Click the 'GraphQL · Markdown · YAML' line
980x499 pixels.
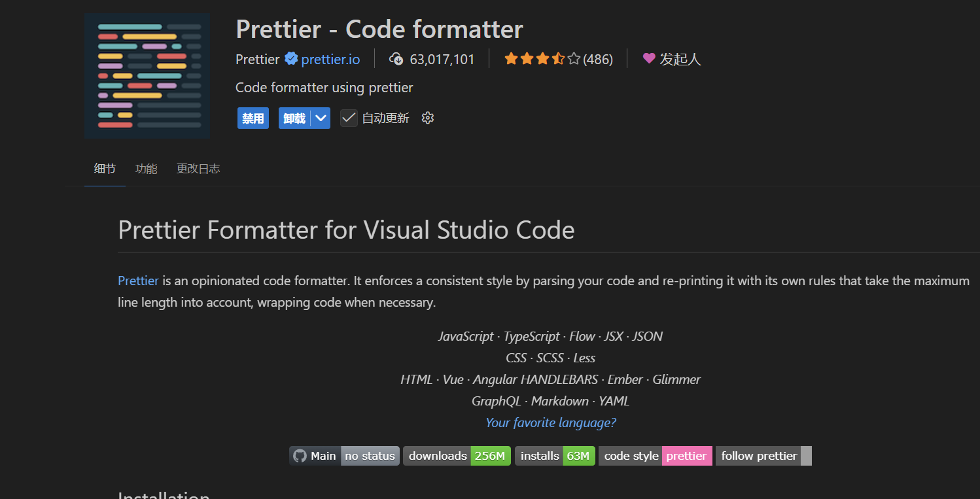tap(550, 401)
